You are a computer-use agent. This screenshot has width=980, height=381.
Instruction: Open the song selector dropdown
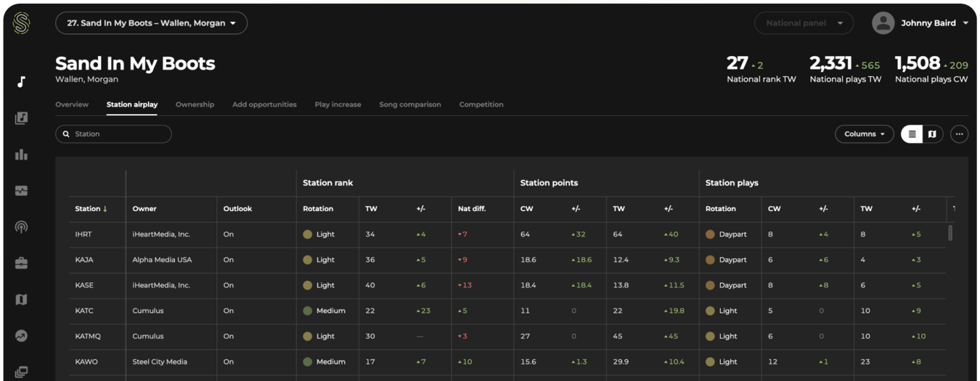[151, 23]
